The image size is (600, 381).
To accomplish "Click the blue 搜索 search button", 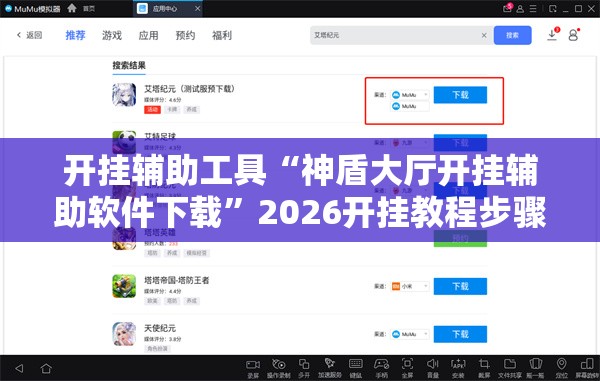I will click(512, 35).
